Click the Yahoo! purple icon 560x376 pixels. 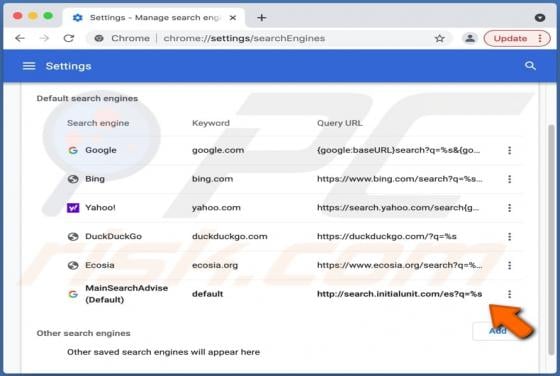73,208
